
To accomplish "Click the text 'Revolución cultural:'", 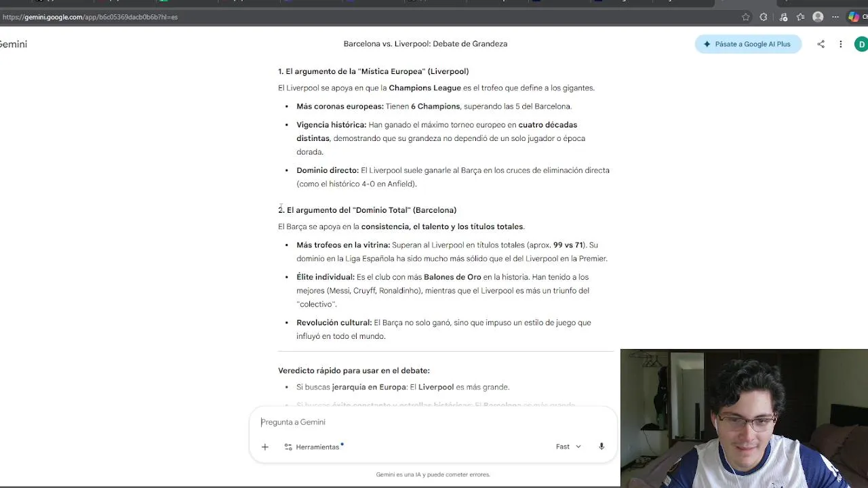I will [334, 323].
